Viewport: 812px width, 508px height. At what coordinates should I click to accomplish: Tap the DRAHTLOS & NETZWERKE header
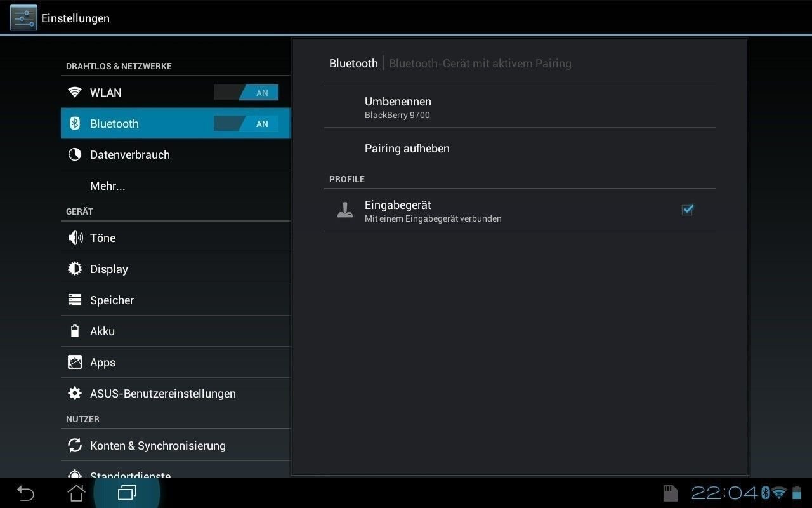point(119,66)
